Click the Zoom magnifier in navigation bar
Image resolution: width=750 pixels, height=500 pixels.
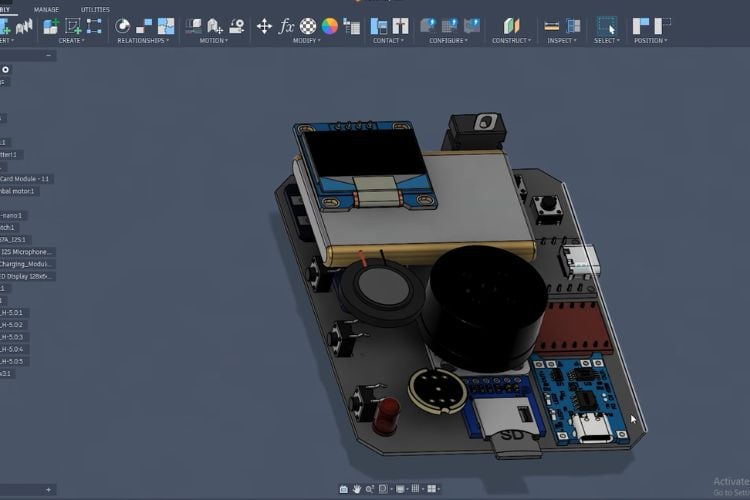(x=369, y=489)
